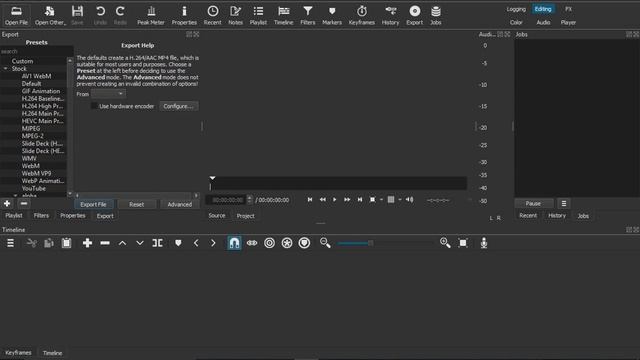Viewport: 640px width, 360px height.
Task: Toggle player mute volume icon
Action: pos(409,200)
